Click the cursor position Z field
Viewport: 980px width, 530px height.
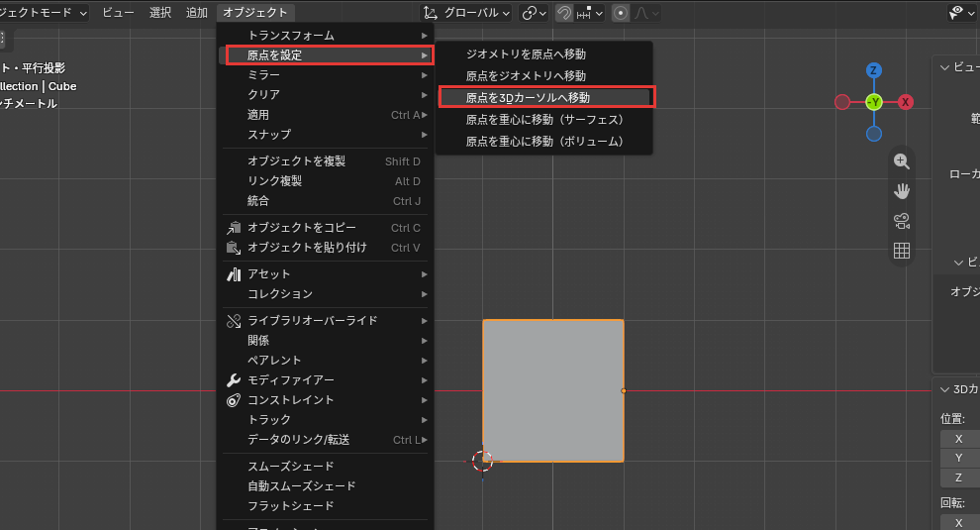[x=960, y=477]
